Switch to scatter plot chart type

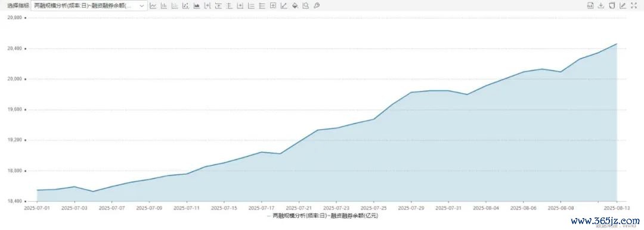click(x=185, y=6)
